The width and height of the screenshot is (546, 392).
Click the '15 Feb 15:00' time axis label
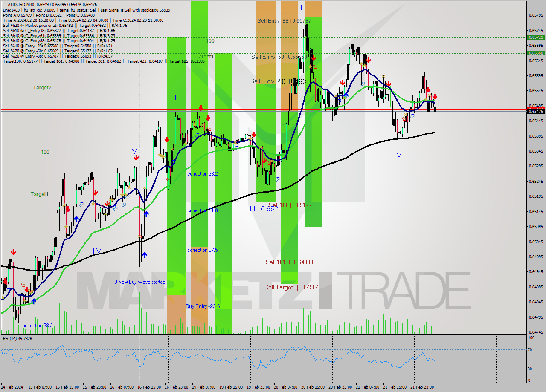(x=67, y=387)
